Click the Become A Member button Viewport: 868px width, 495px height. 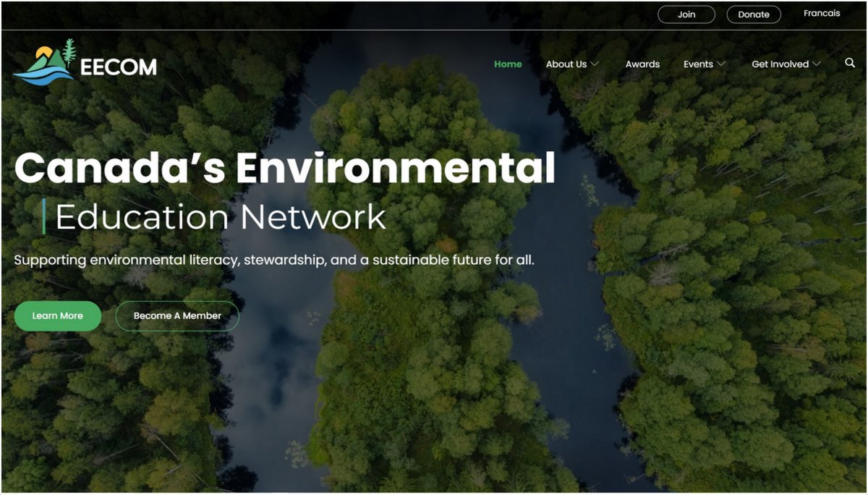[177, 316]
